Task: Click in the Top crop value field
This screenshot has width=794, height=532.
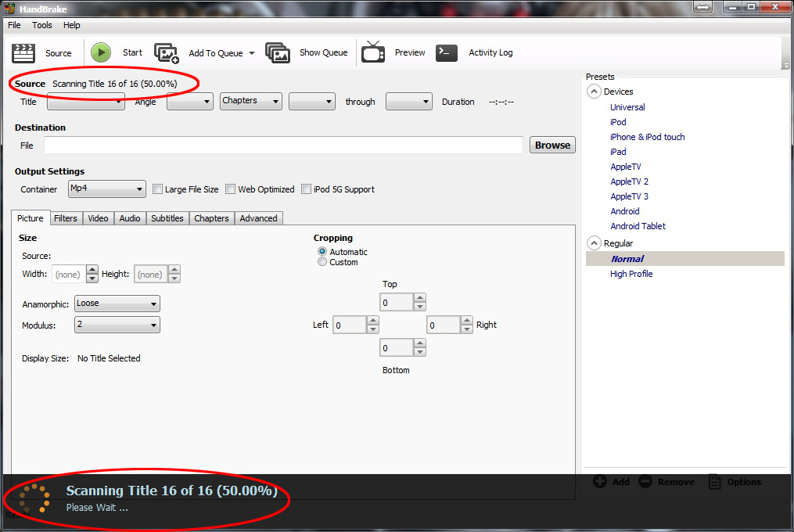Action: pos(397,303)
